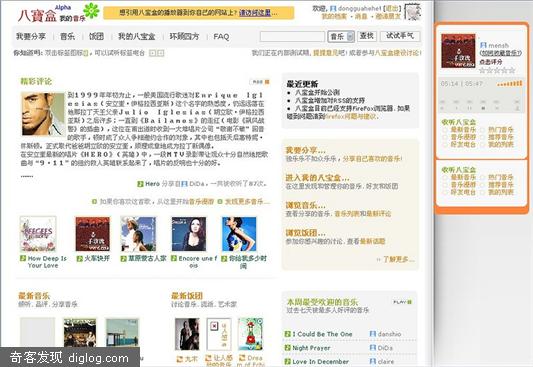Select 热门音乐 radio in the lower listening panel
The image size is (533, 367).
482,177
